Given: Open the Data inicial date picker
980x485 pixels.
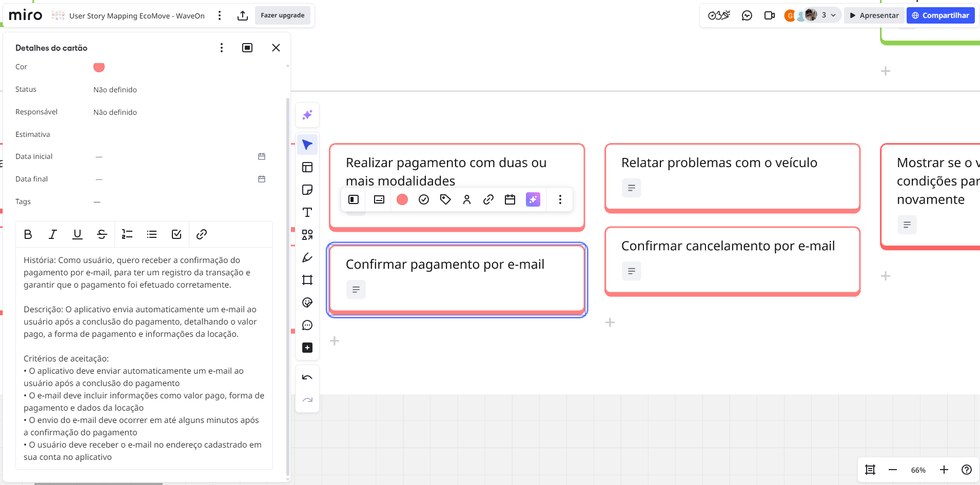Looking at the screenshot, I should click(x=262, y=156).
